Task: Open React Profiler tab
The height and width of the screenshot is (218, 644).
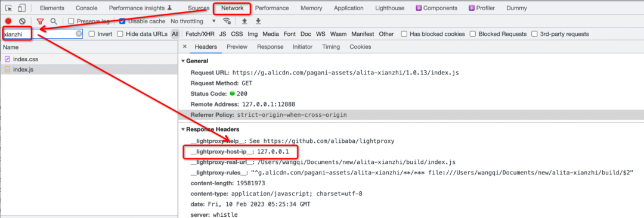Action: 481,8
